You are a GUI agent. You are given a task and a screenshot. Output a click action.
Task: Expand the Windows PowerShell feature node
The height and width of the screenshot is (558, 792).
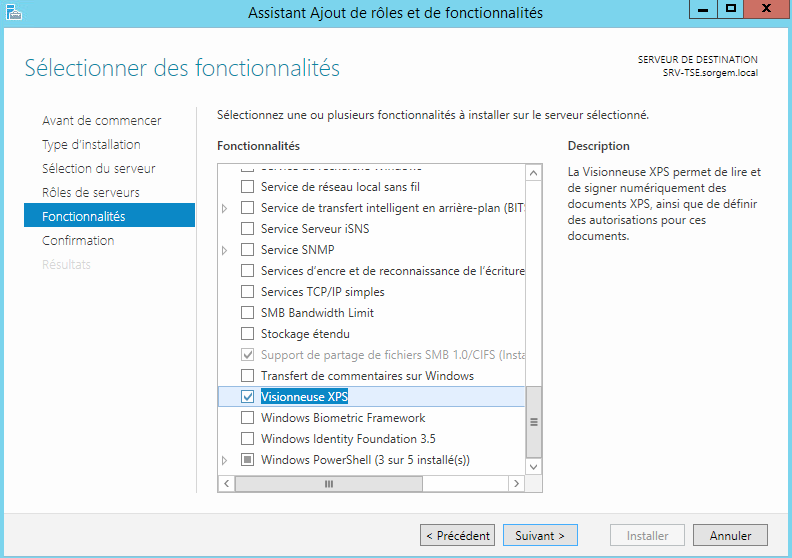[225, 461]
